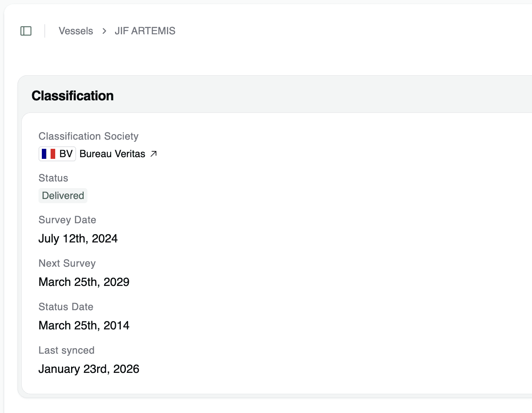Click the French flag icon
The image size is (532, 413).
click(49, 154)
